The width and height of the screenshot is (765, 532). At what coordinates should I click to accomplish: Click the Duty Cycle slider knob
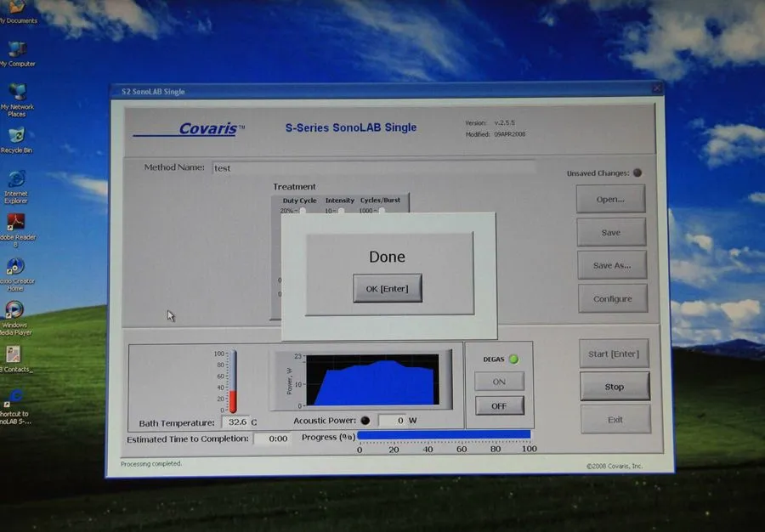pos(303,211)
